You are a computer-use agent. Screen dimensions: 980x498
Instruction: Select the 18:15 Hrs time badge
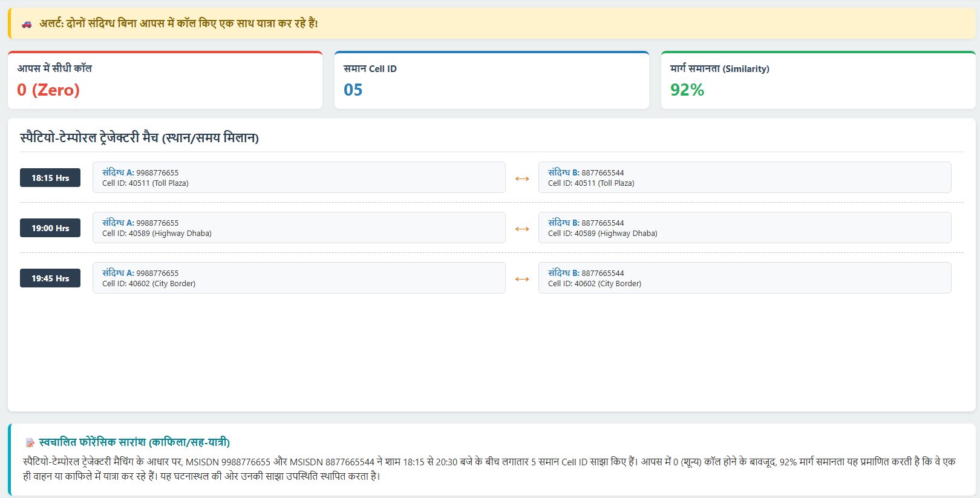coord(50,178)
